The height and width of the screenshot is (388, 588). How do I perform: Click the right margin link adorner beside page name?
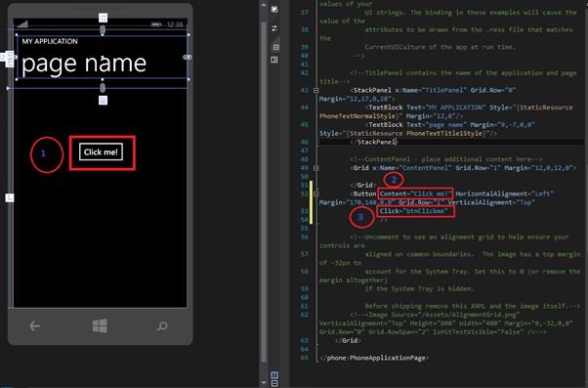(188, 57)
